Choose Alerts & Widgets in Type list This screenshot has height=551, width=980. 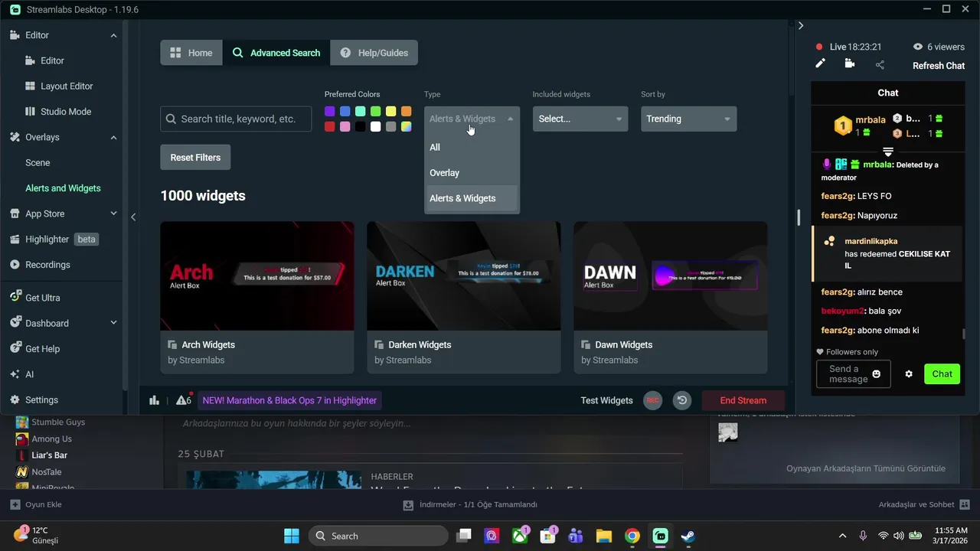coord(472,198)
